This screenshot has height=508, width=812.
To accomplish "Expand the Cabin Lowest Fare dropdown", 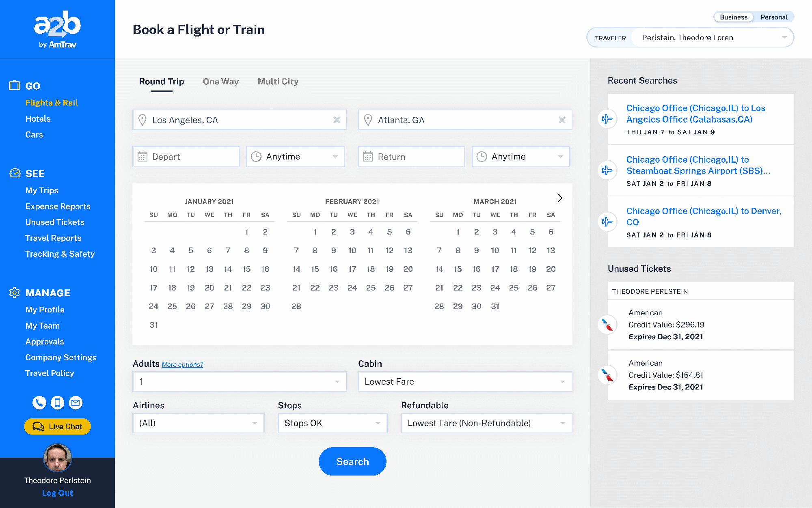I will point(465,382).
